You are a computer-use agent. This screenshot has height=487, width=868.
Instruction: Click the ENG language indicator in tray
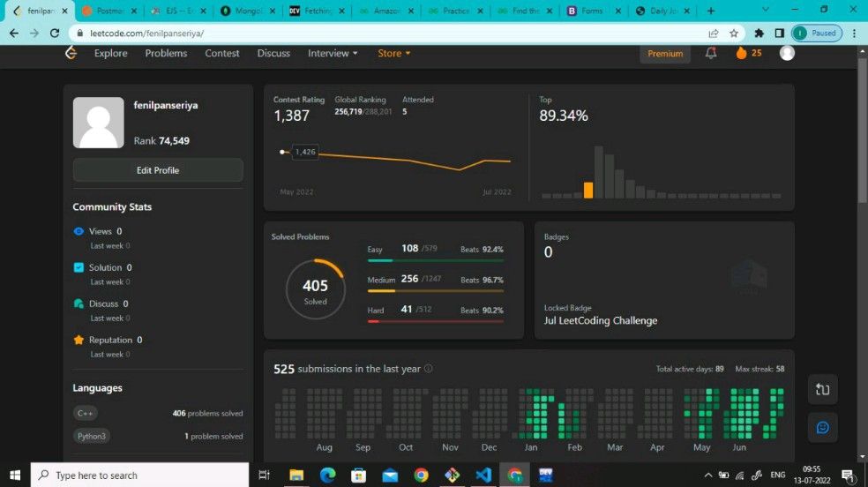pyautogui.click(x=778, y=475)
